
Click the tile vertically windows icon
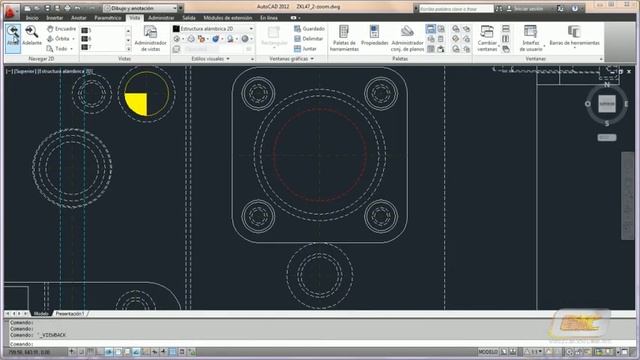click(506, 39)
